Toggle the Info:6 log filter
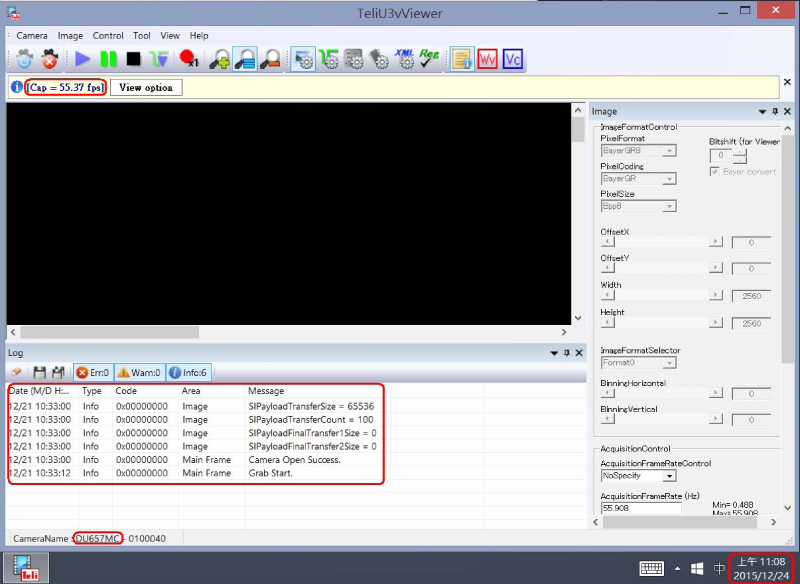 tap(187, 372)
